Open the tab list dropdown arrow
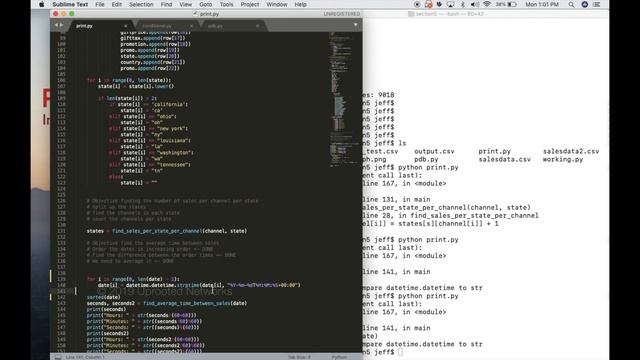 (x=356, y=25)
